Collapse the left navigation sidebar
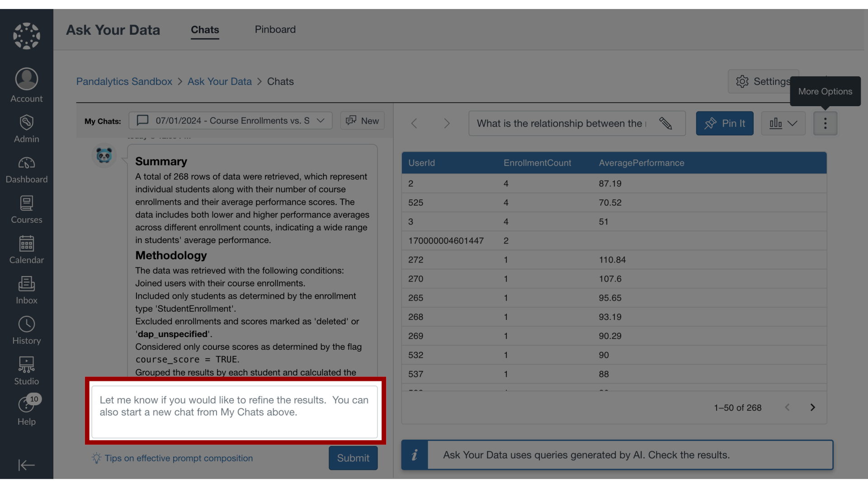Viewport: 868px width, 488px height. pyautogui.click(x=26, y=465)
